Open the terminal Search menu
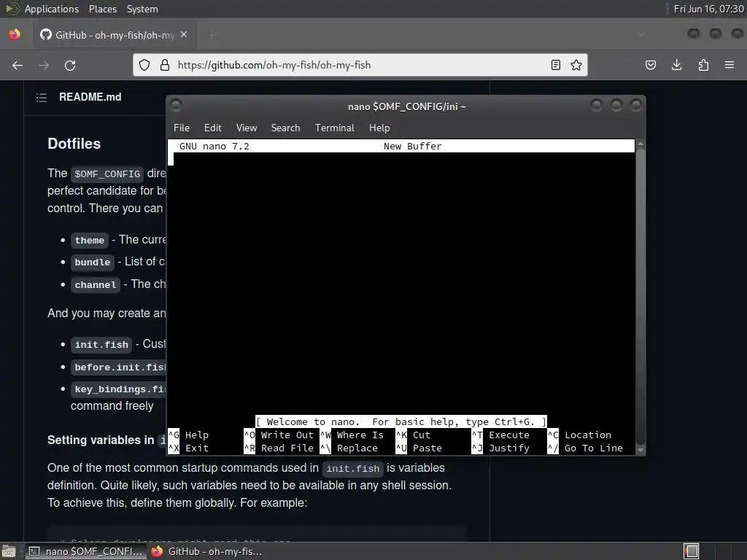Viewport: 747px width, 560px height. click(285, 128)
